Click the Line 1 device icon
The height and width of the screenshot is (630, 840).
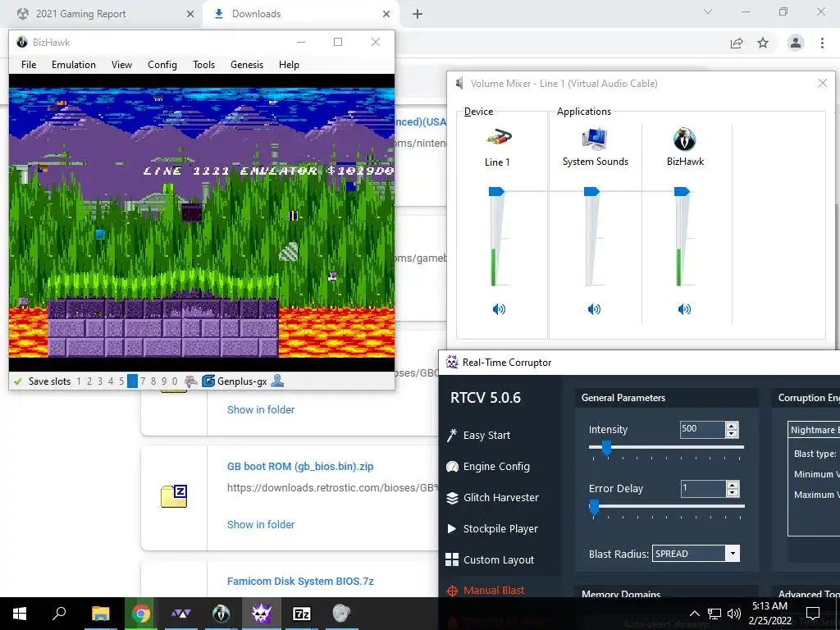tap(499, 138)
